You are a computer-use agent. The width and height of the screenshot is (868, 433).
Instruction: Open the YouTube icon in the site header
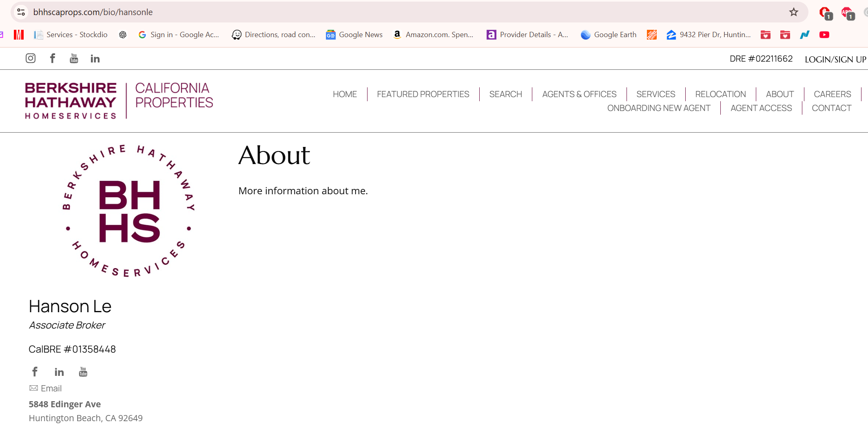pos(73,58)
